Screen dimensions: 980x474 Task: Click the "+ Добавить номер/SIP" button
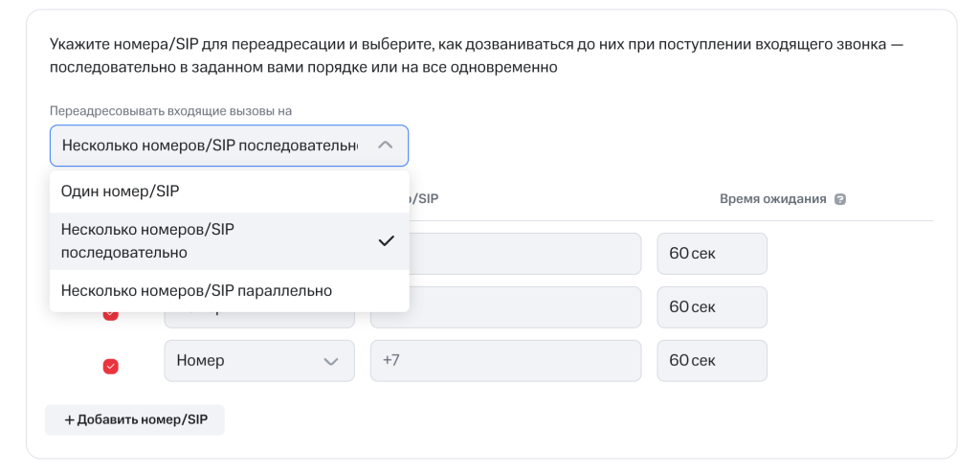point(135,419)
